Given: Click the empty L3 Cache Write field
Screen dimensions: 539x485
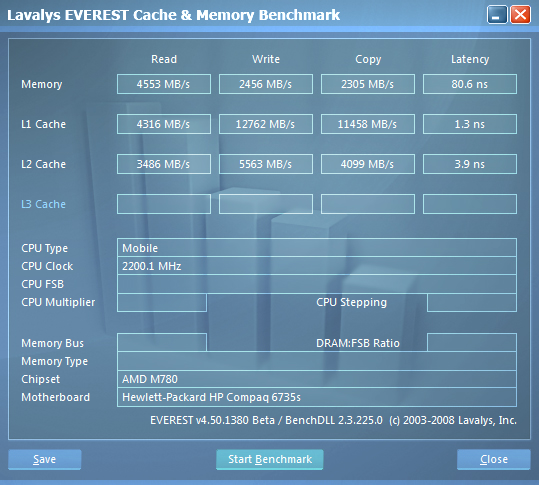Looking at the screenshot, I should (x=266, y=204).
